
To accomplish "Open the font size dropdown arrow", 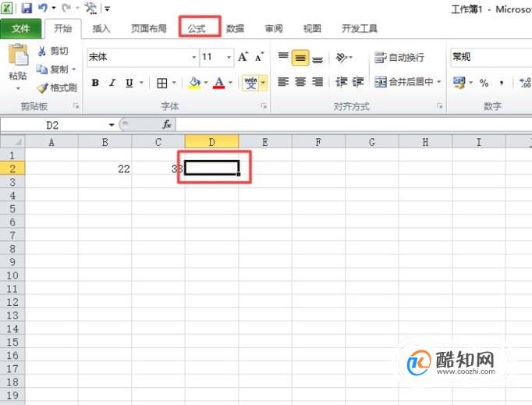I will coord(229,57).
